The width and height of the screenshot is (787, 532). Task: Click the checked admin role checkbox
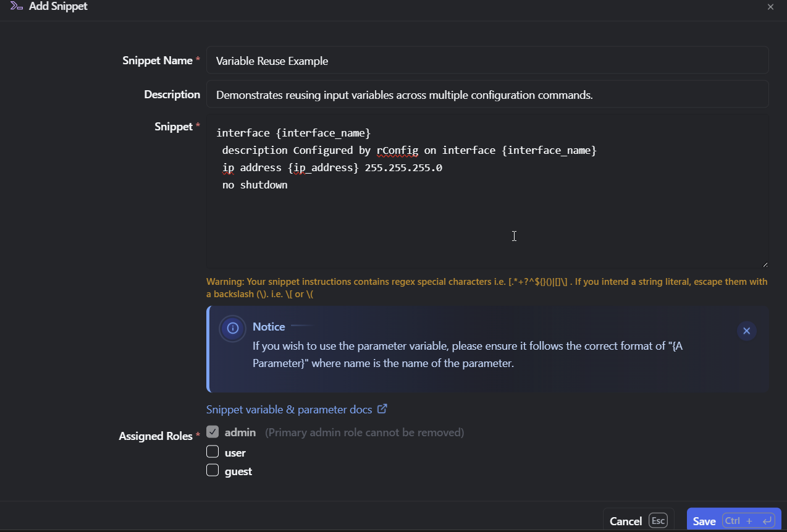click(213, 431)
